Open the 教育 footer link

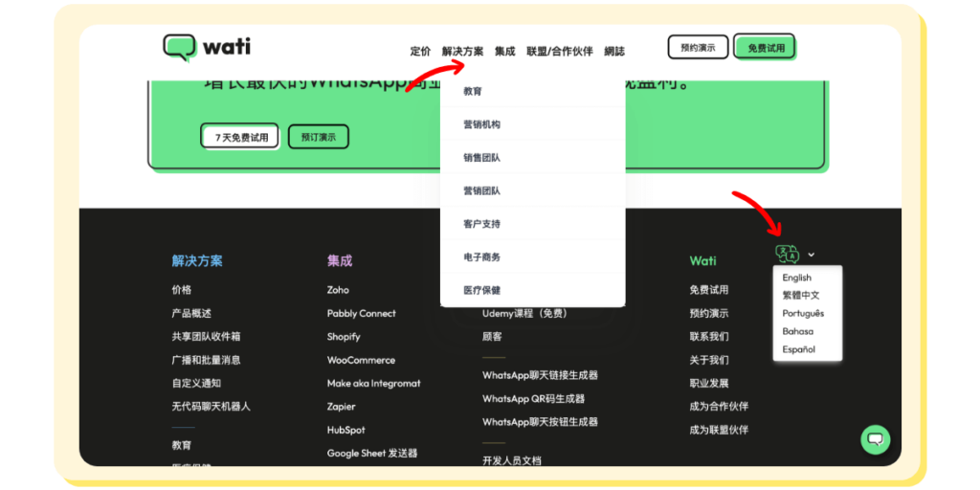click(x=182, y=446)
